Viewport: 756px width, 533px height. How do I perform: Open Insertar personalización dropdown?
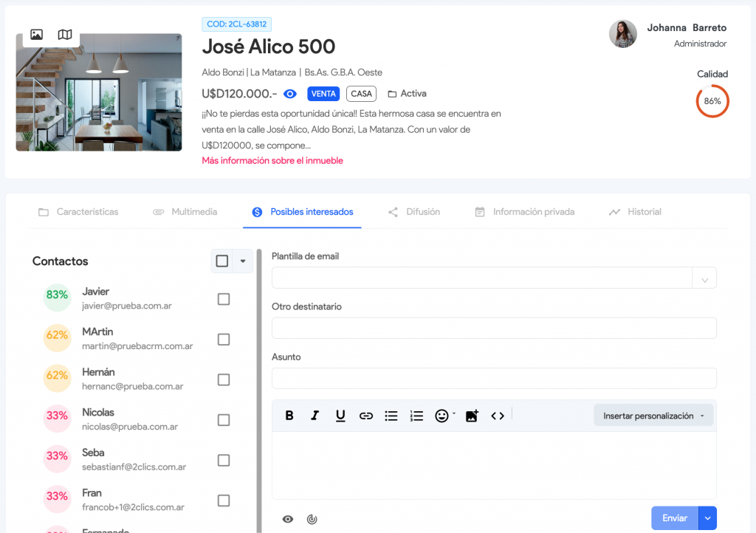click(653, 416)
